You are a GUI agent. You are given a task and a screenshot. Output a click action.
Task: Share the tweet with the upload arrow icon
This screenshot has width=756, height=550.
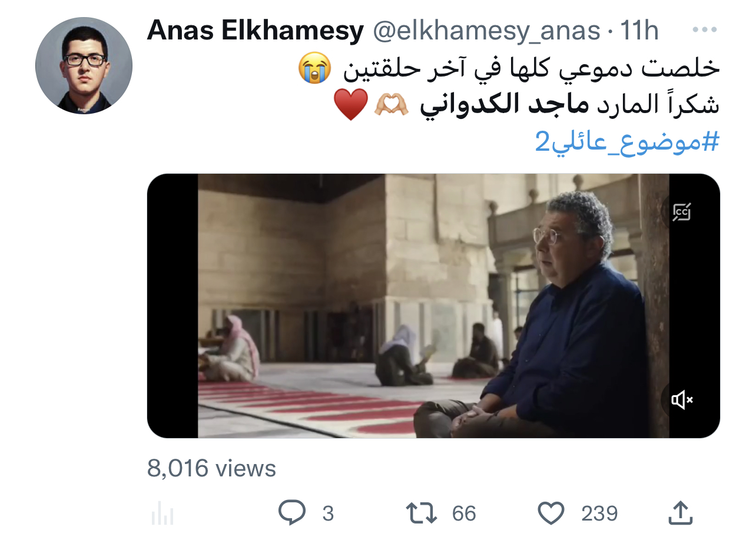click(x=680, y=513)
